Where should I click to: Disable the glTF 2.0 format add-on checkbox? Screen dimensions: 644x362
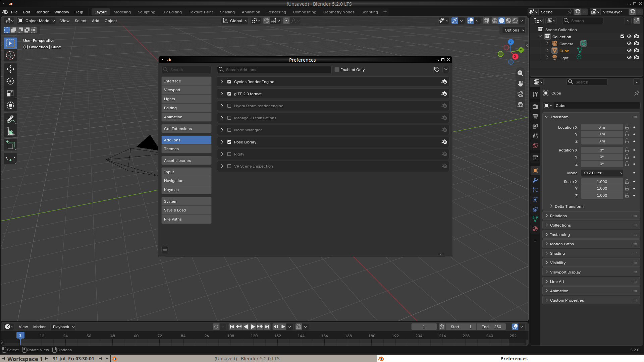[x=229, y=94]
